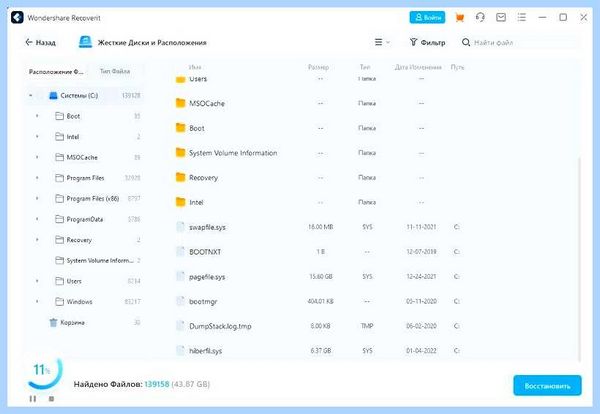This screenshot has height=414, width=600.
Task: Expand the Program Files tree folder
Action: tap(37, 178)
